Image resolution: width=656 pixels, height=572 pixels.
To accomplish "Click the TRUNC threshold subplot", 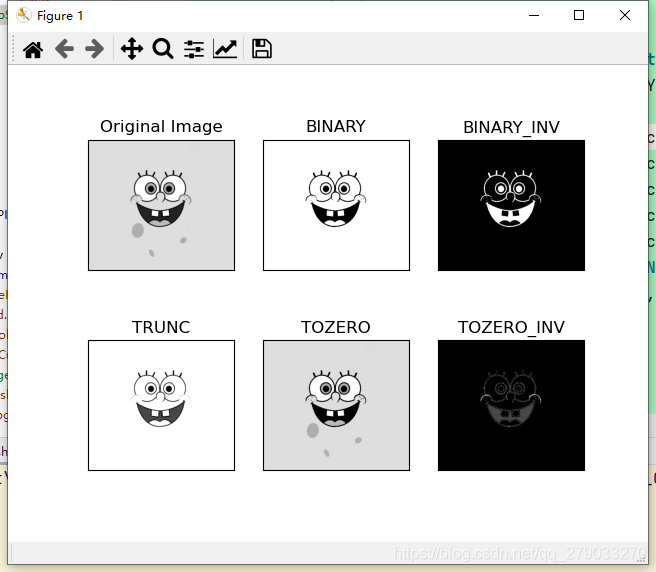I will (x=161, y=405).
